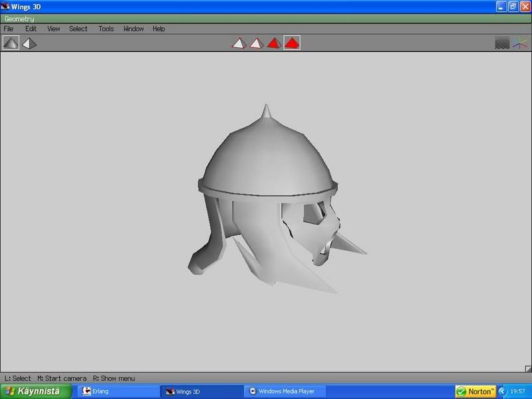The height and width of the screenshot is (399, 532).
Task: Open the Window menu
Action: click(133, 29)
